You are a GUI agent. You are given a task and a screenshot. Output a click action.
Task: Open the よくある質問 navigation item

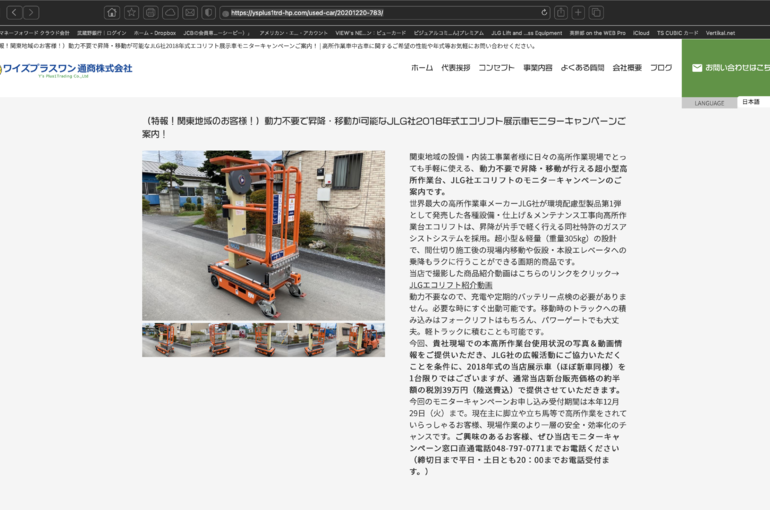click(x=582, y=68)
